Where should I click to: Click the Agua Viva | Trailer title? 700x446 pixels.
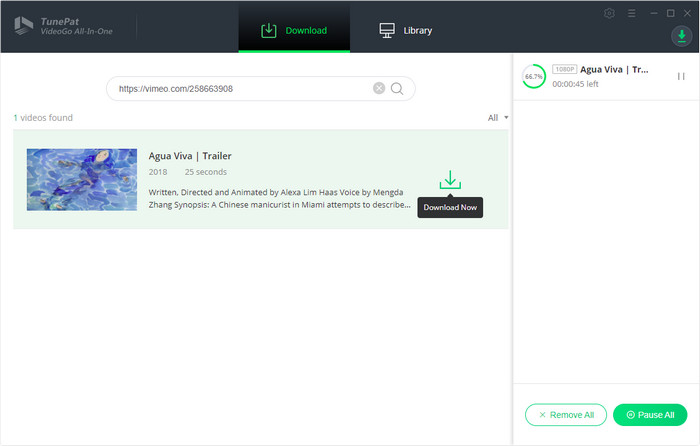tap(190, 156)
